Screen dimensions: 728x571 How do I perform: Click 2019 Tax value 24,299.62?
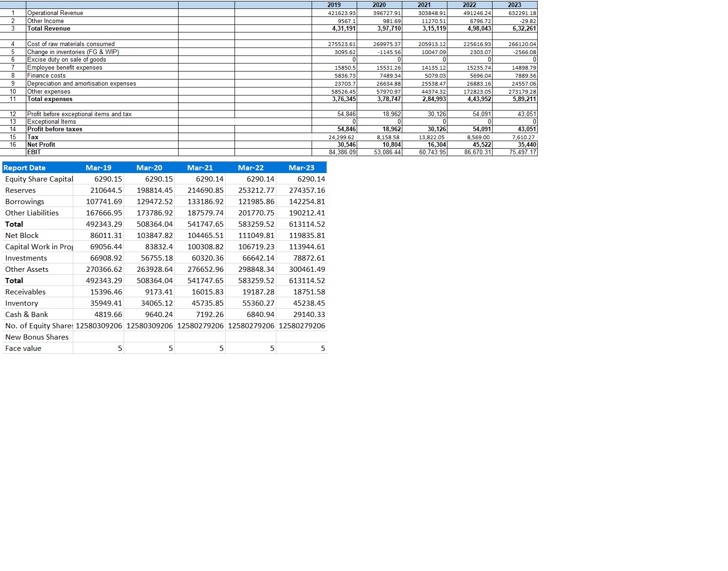click(341, 137)
